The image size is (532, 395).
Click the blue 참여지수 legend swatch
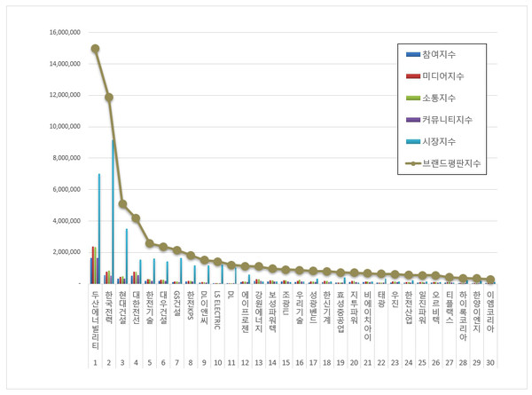pyautogui.click(x=412, y=55)
